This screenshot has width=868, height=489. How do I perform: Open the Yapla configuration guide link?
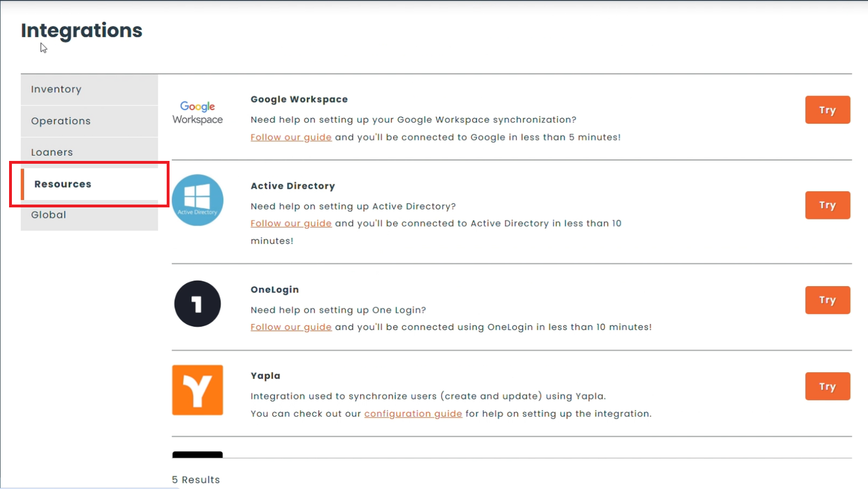tap(413, 414)
